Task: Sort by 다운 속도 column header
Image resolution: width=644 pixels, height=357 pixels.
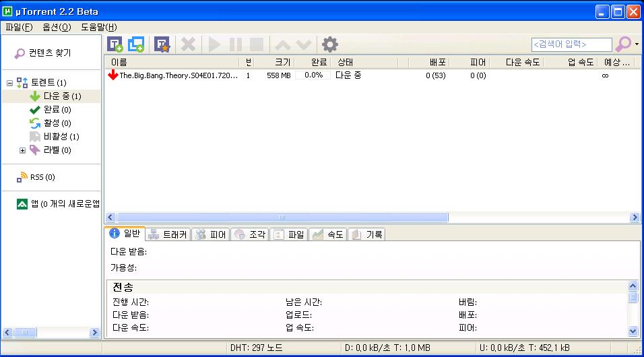Action: (x=516, y=63)
